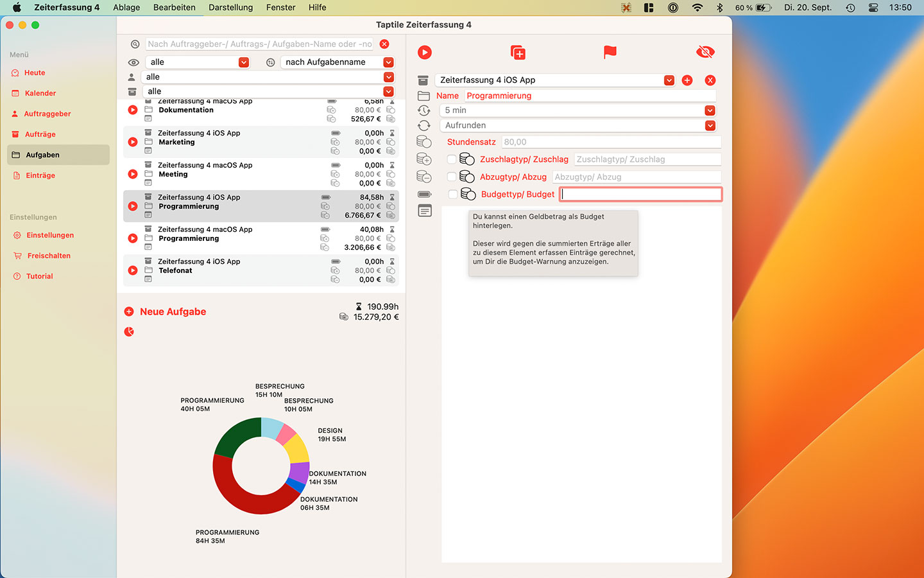
Task: Click the search field for Auftraggeber name
Action: pyautogui.click(x=260, y=44)
